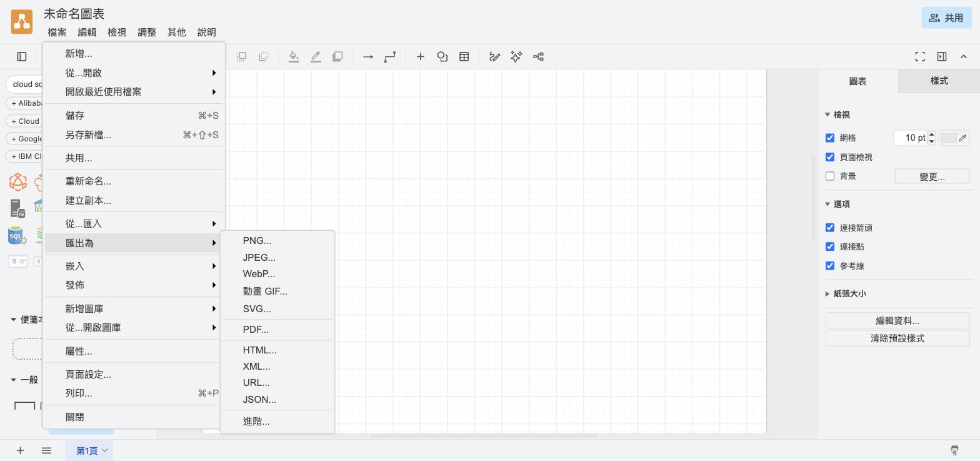Image resolution: width=980 pixels, height=461 pixels.
Task: Click the grid size 10 pt field
Action: tap(911, 138)
